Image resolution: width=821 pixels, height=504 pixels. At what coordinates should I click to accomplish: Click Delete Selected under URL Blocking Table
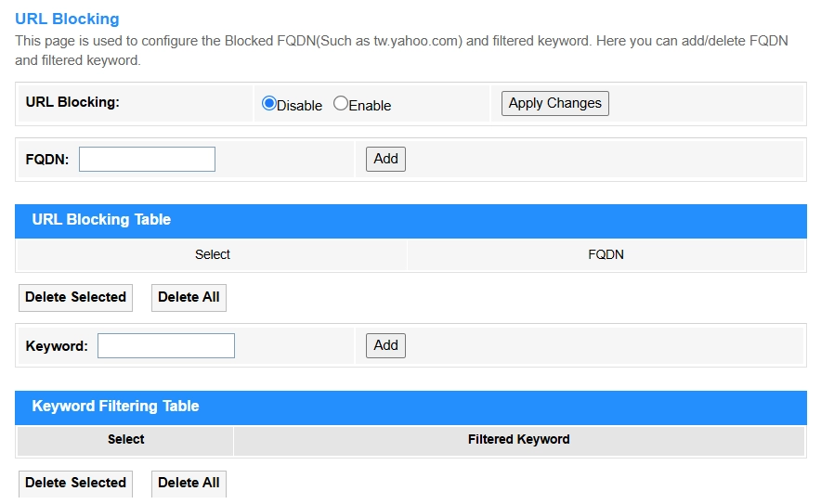pyautogui.click(x=75, y=297)
